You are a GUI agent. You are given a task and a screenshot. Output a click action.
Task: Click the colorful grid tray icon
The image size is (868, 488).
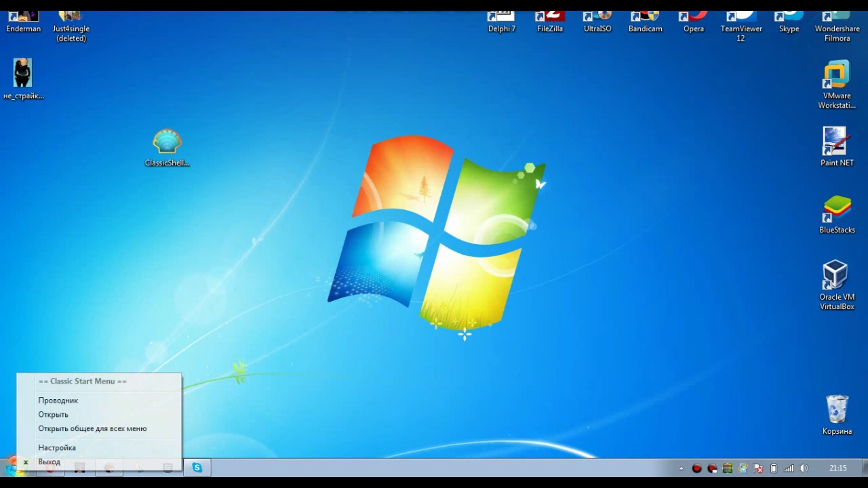coord(728,468)
